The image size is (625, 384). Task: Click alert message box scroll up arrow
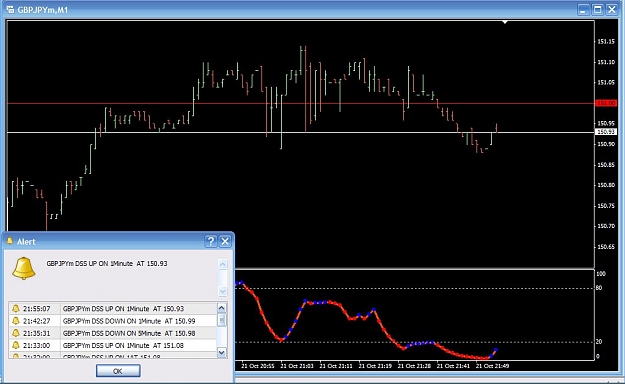tap(223, 264)
